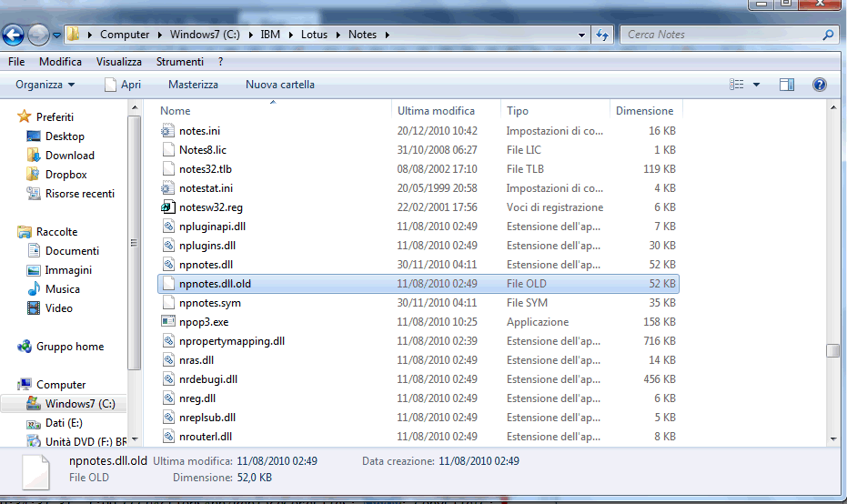This screenshot has width=847, height=504.
Task: Click the Lotus breadcrumb dropdown arrow
Action: pyautogui.click(x=338, y=35)
